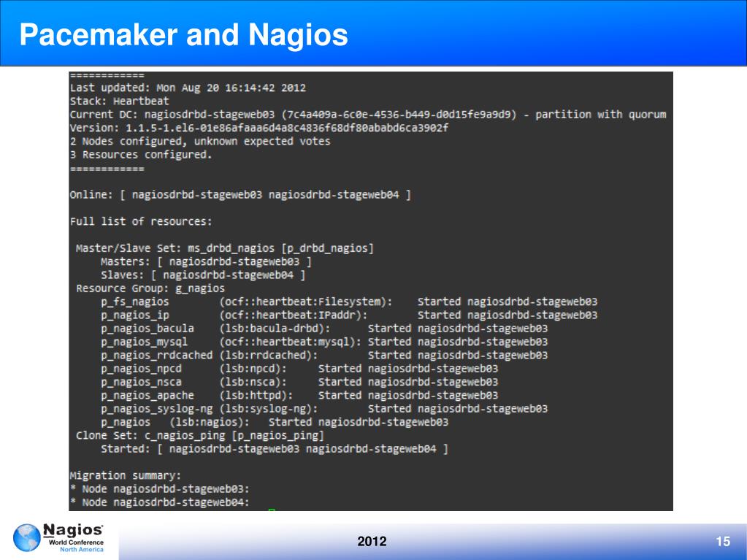Click the green terminal cursor
Viewport: 747px width, 560px height.
click(x=272, y=510)
